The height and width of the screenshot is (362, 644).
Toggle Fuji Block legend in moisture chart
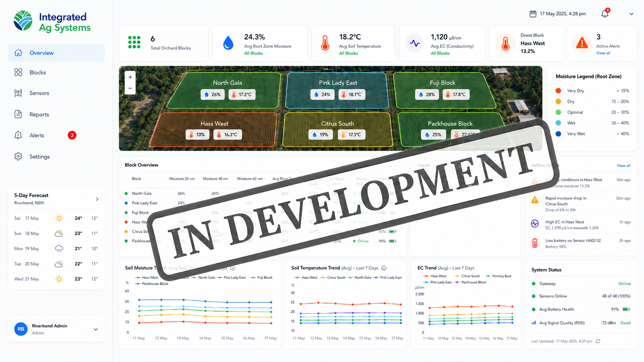tap(261, 277)
